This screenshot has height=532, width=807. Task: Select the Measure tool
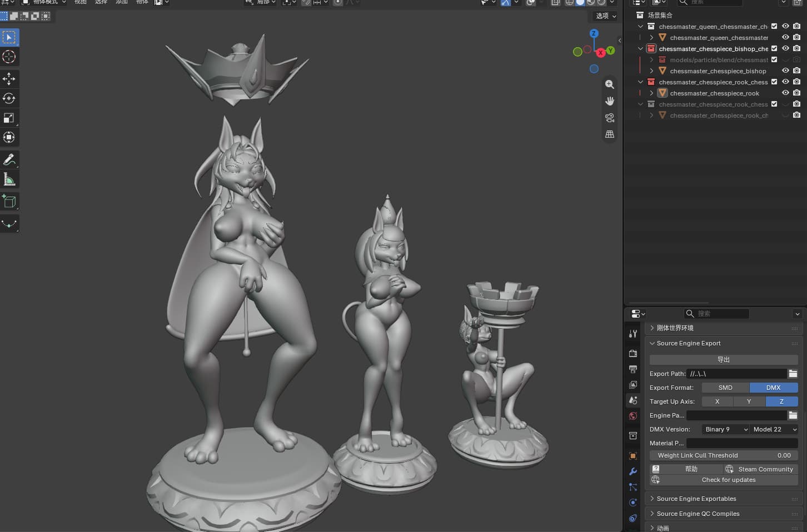[x=9, y=179]
